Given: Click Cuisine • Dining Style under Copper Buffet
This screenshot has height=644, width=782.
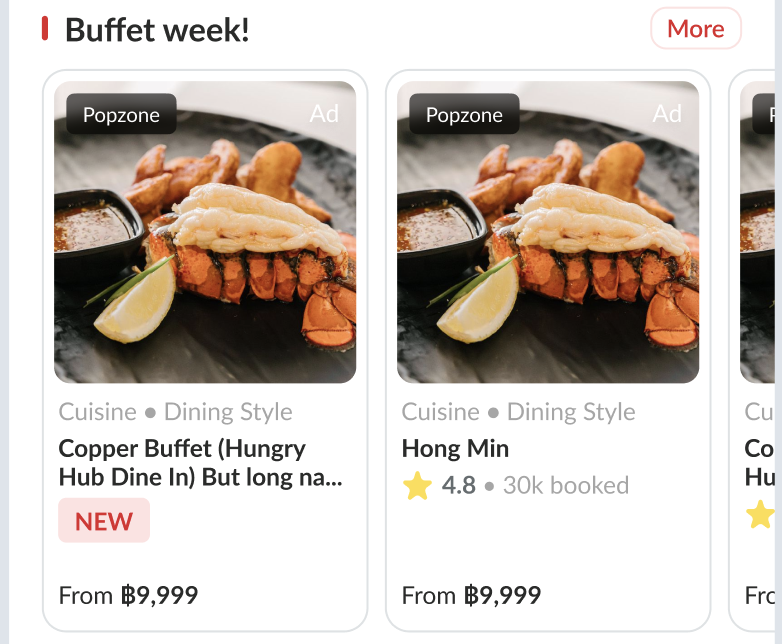Looking at the screenshot, I should tap(176, 412).
